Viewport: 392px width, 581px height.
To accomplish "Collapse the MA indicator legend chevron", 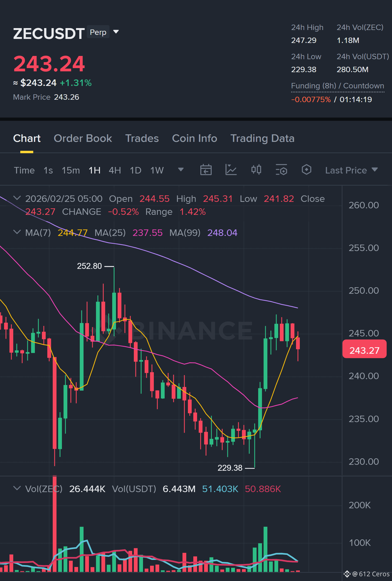I will pos(17,232).
